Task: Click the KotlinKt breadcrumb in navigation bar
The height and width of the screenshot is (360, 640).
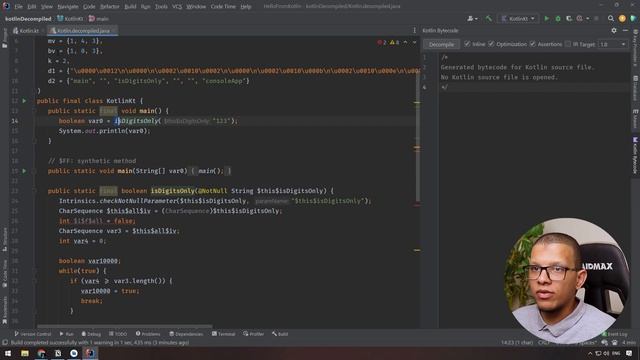Action: tap(70, 19)
